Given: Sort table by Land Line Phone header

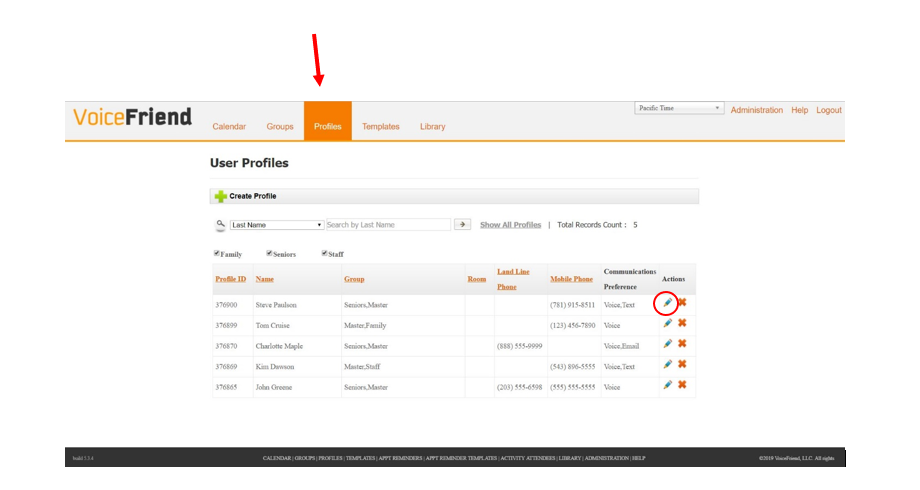Looking at the screenshot, I should pyautogui.click(x=513, y=279).
